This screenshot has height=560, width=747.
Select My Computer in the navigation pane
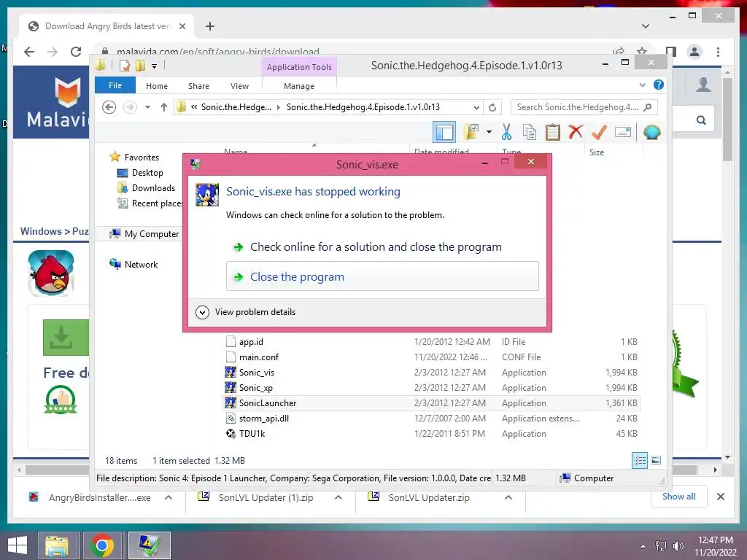pos(152,234)
